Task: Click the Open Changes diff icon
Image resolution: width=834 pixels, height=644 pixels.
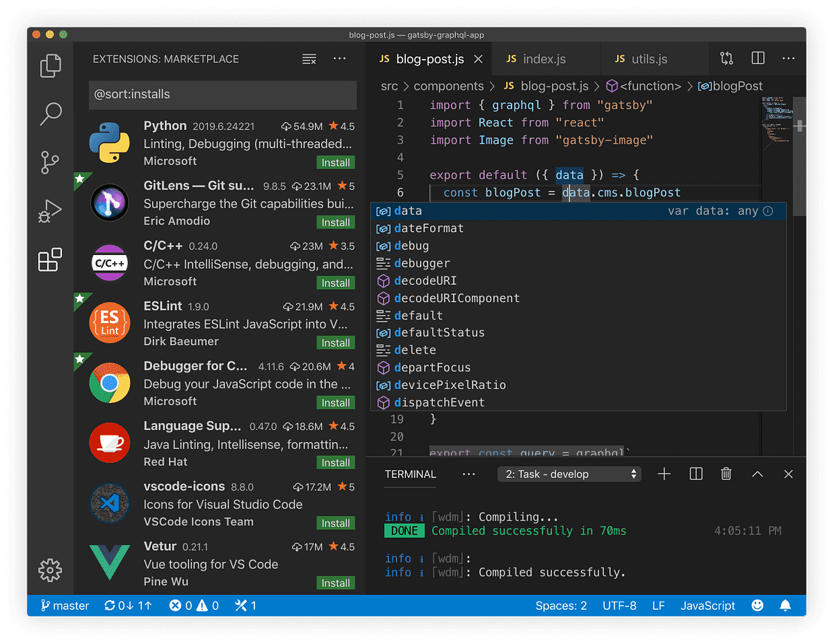Action: click(x=726, y=58)
